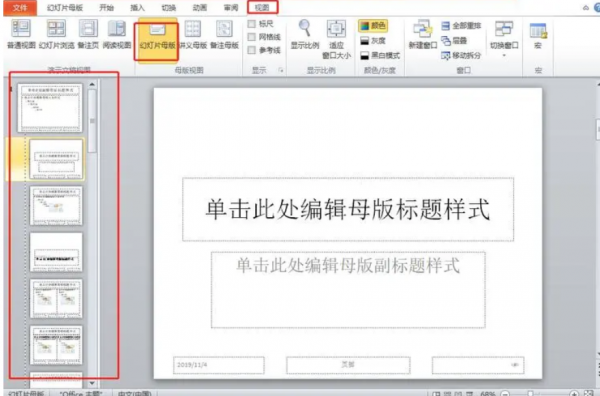Select the fifth layout thumbnail (two content)
Screen dimensions: 600x396
click(x=56, y=299)
